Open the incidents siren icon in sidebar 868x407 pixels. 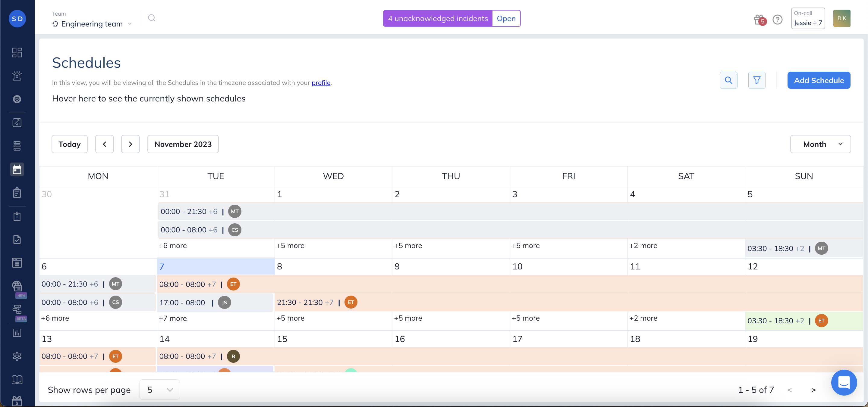pos(17,76)
